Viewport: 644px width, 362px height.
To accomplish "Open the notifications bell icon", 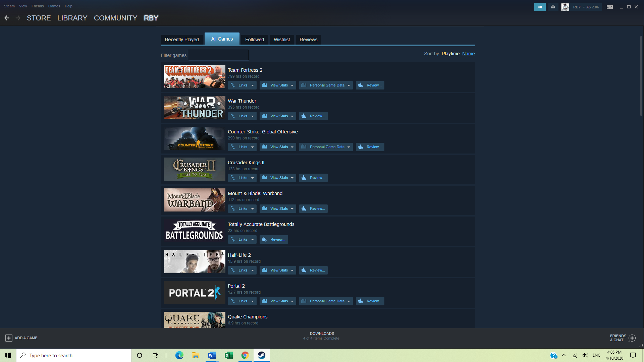I will coord(553,7).
